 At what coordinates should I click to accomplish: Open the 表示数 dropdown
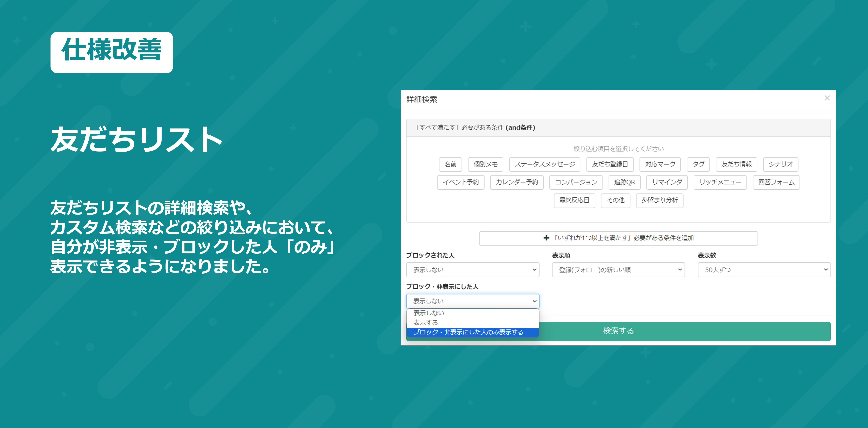tap(764, 270)
